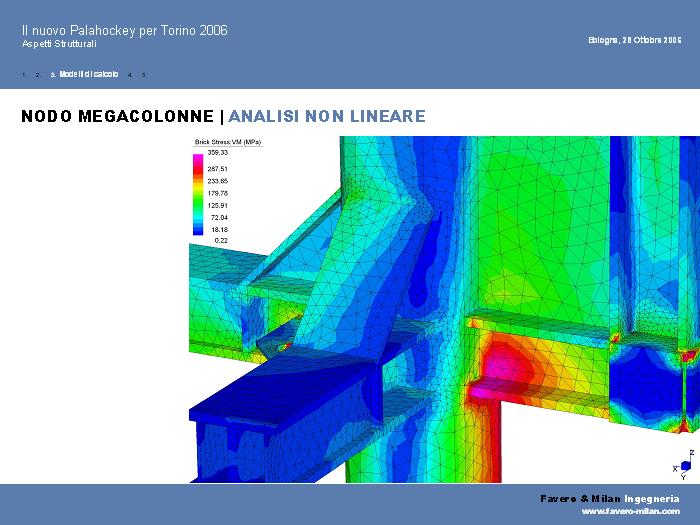This screenshot has width=700, height=525.
Task: Open section 4 in slide navigation
Action: 129,75
